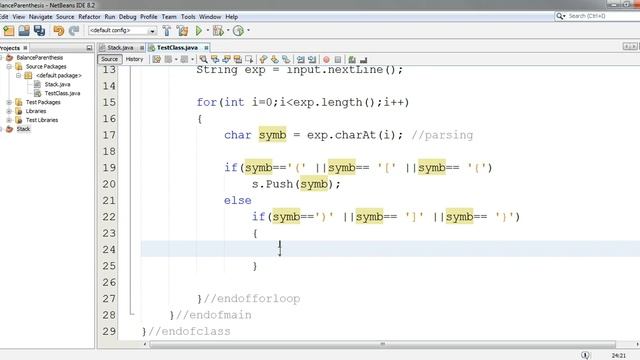
Task: Collapse the Source Packages tree node
Action: click(x=9, y=67)
